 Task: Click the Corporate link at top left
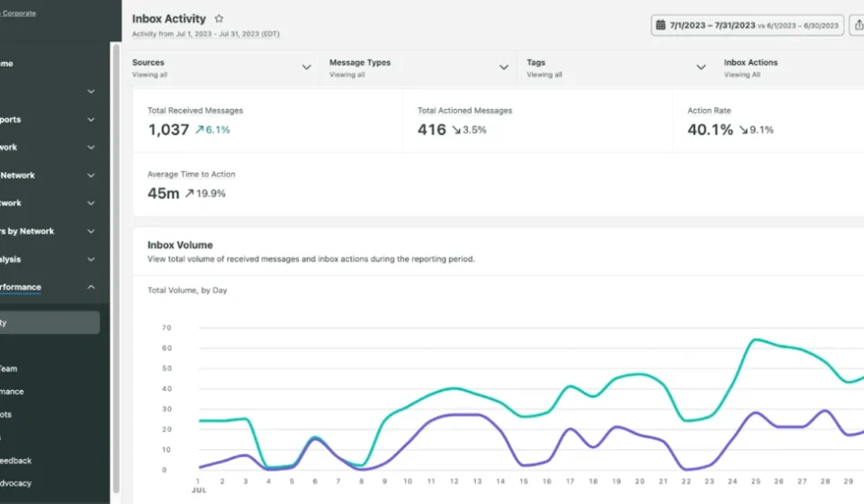pyautogui.click(x=18, y=13)
